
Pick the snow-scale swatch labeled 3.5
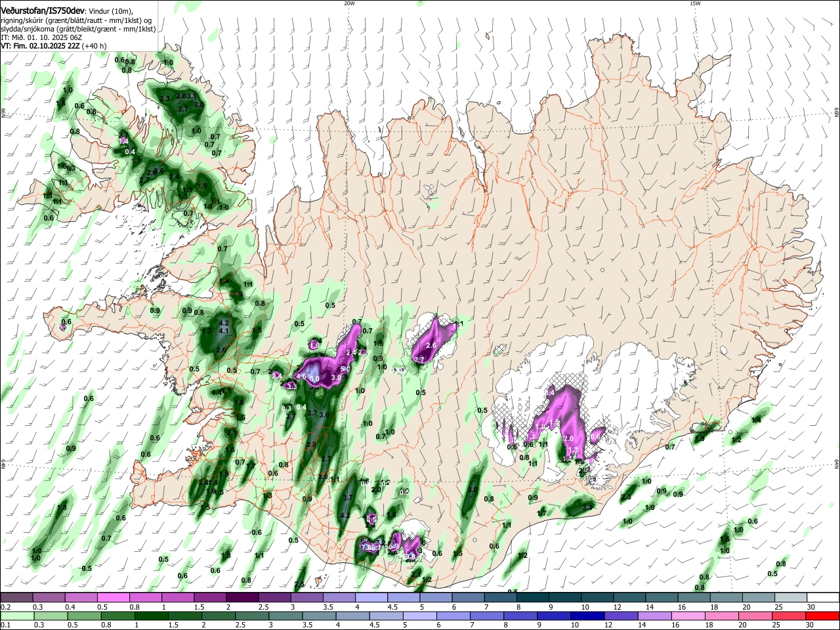pyautogui.click(x=338, y=597)
